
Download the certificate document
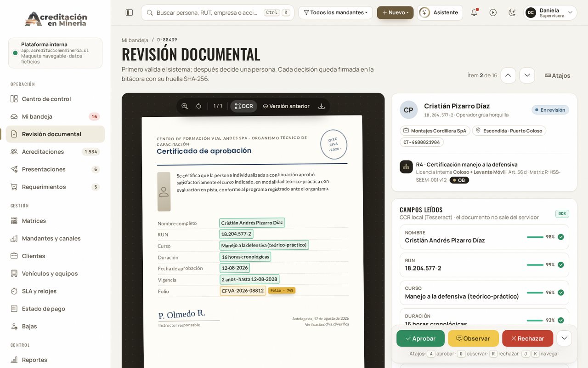coord(322,106)
